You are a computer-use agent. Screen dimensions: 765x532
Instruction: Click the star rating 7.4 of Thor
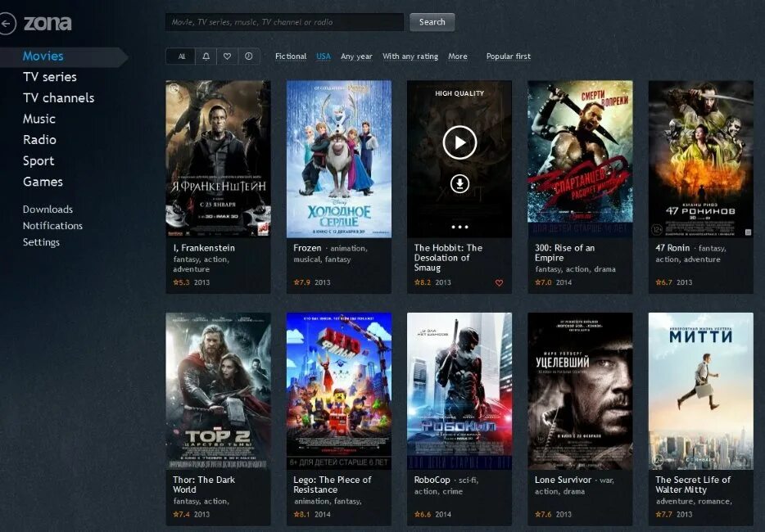pos(181,515)
